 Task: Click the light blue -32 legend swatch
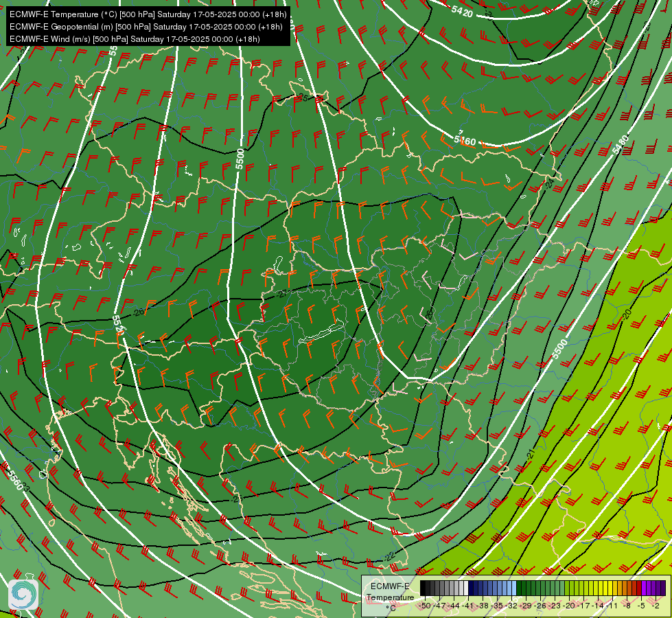click(x=514, y=588)
